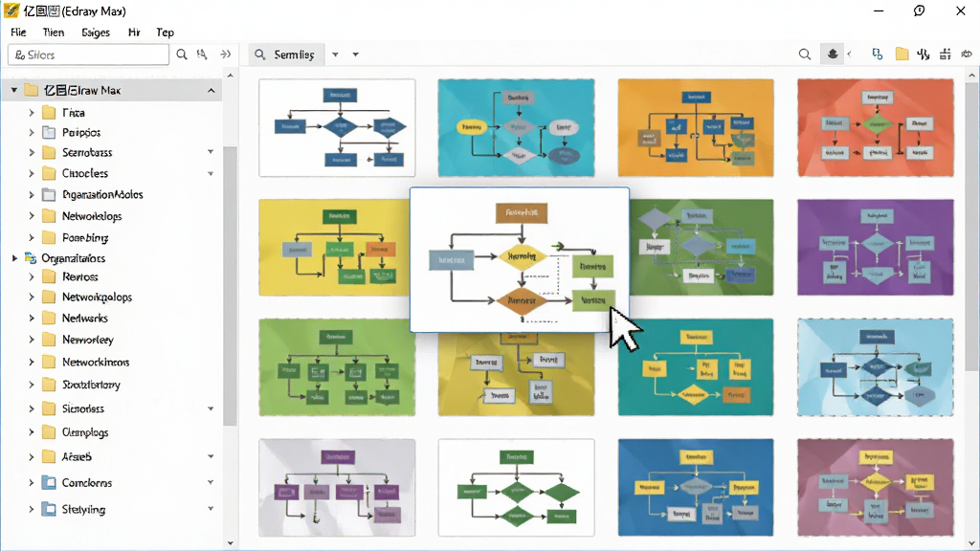The height and width of the screenshot is (551, 980).
Task: Open the purple background flowchart template
Action: pyautogui.click(x=876, y=248)
